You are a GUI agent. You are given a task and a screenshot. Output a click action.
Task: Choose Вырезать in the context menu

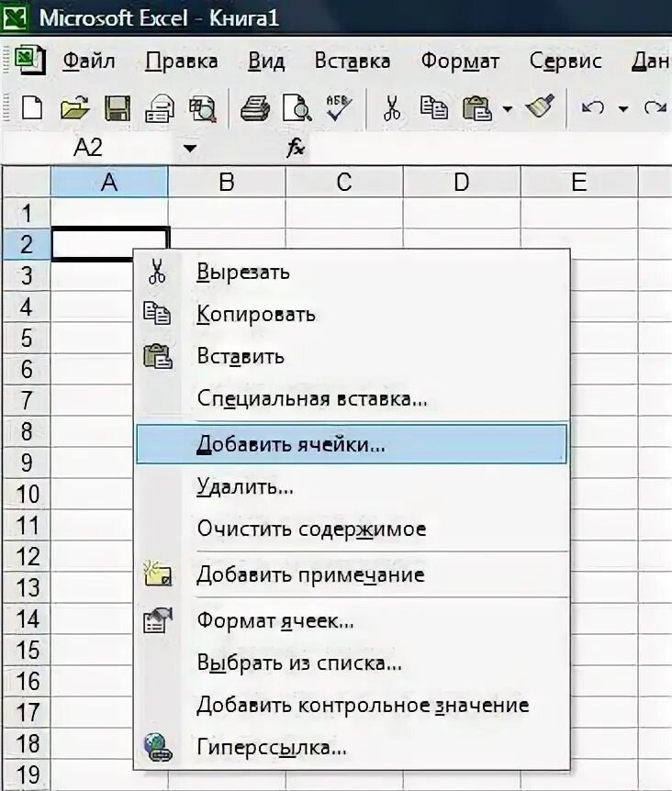(x=352, y=273)
